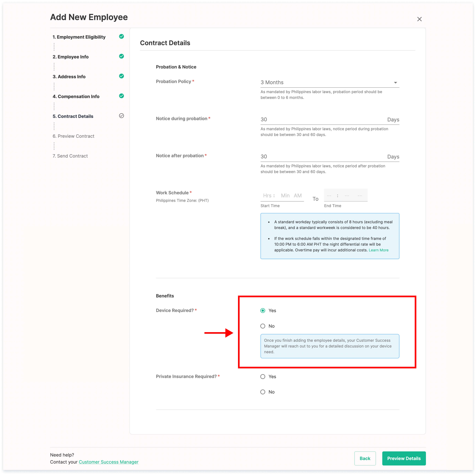
Task: Select Yes for Device Required
Action: click(x=263, y=311)
